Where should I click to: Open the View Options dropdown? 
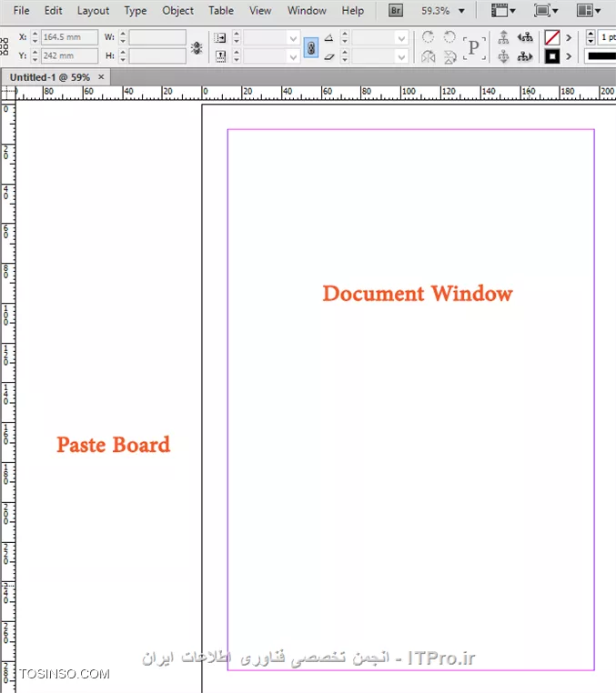(503, 10)
